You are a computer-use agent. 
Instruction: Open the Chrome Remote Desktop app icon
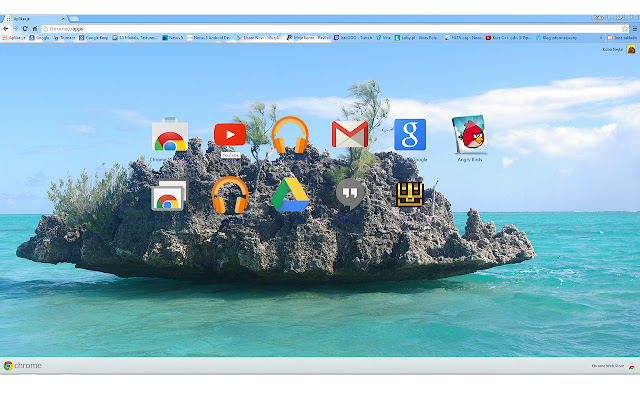click(169, 195)
